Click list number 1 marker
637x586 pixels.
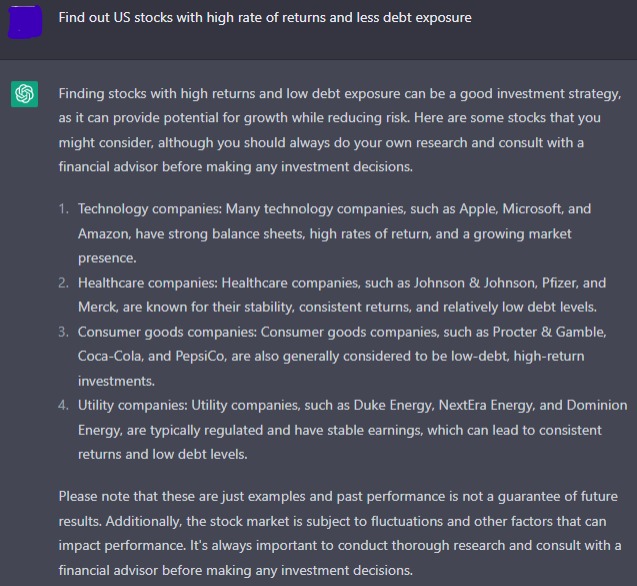63,209
